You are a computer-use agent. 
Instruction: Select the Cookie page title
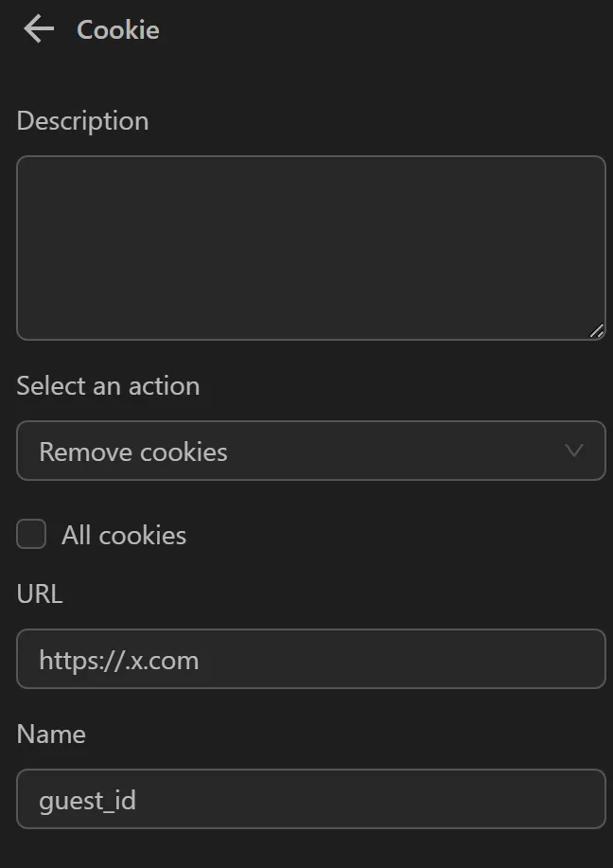tap(117, 29)
